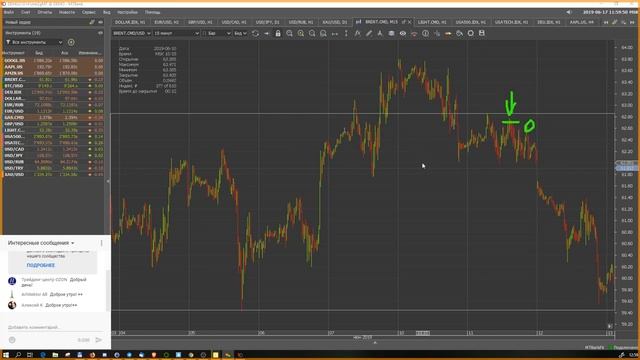This screenshot has height=360, width=640.
Task: Click the fourth magnifier zoom icon
Action: (x=323, y=33)
